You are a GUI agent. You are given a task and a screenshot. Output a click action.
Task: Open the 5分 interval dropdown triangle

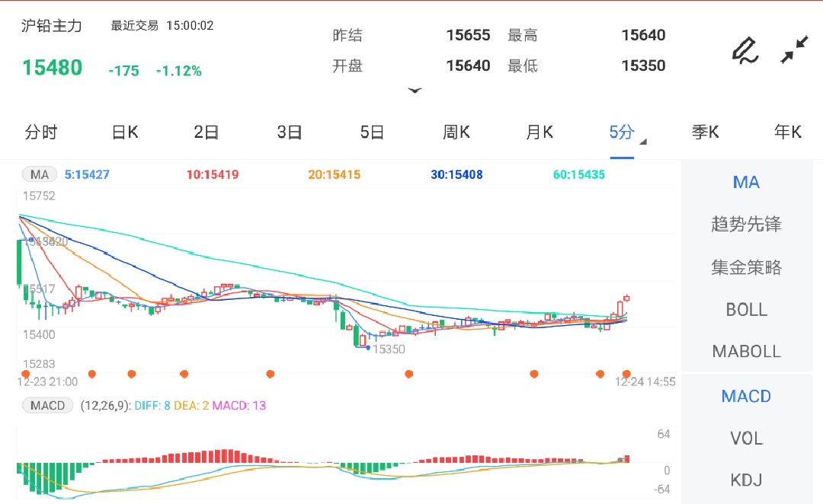pos(644,142)
